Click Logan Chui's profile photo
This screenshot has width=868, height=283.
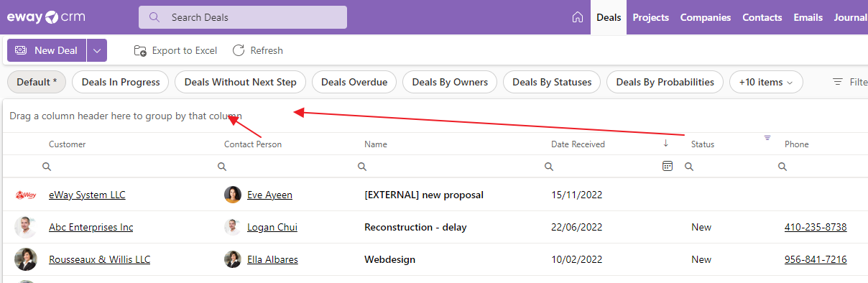233,227
